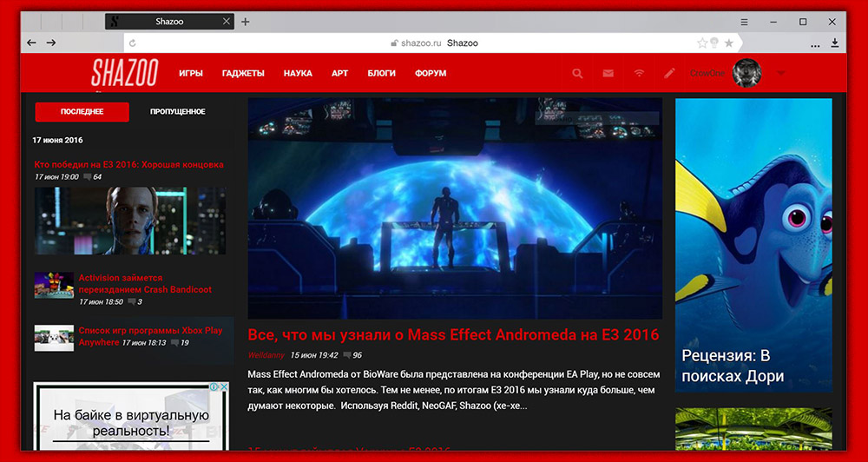Click the feed signal icon in the header
Viewport: 868px width, 462px height.
640,73
